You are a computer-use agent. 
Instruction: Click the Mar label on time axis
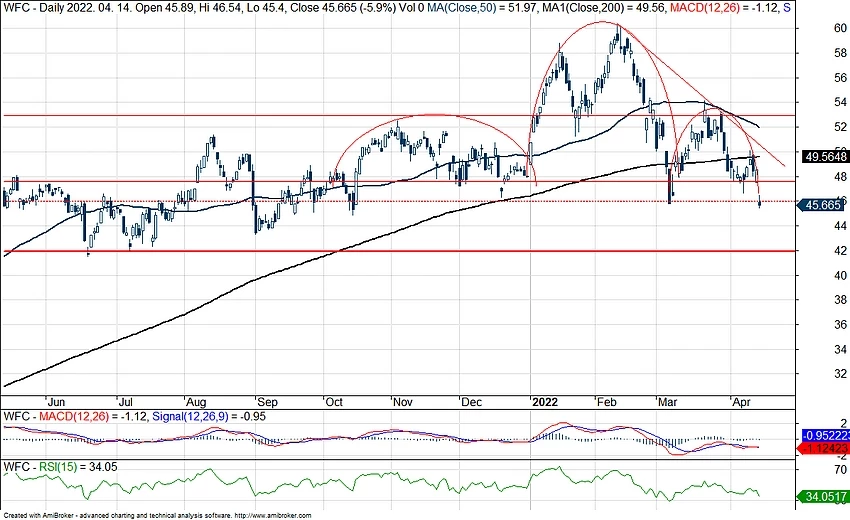667,402
